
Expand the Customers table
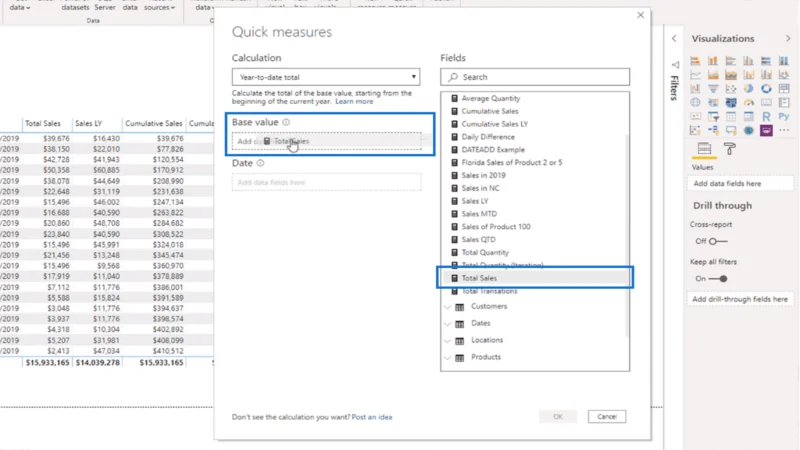click(447, 307)
